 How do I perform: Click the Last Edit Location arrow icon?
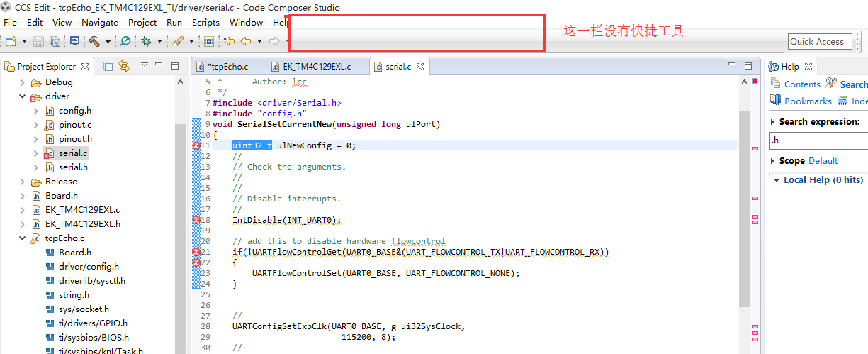[x=228, y=41]
